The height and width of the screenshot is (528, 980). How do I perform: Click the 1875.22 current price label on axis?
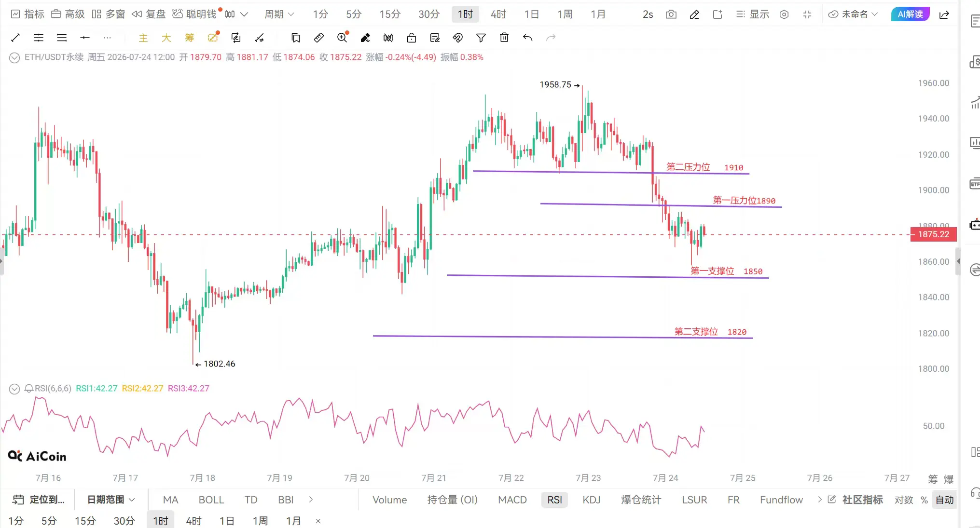[933, 234]
